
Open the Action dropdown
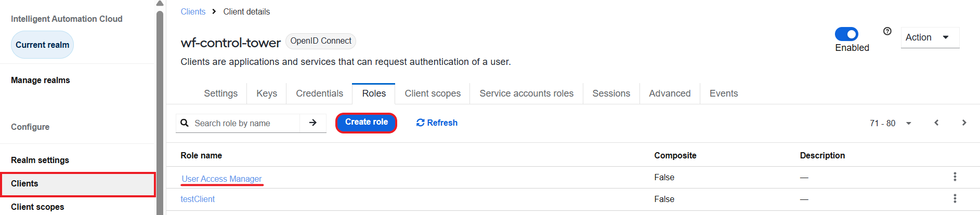coord(930,37)
